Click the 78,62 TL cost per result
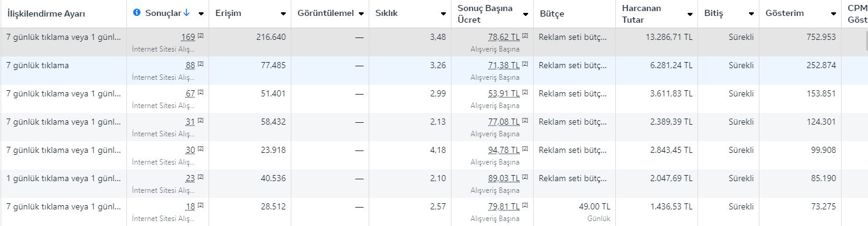Image resolution: width=868 pixels, height=226 pixels. (504, 37)
